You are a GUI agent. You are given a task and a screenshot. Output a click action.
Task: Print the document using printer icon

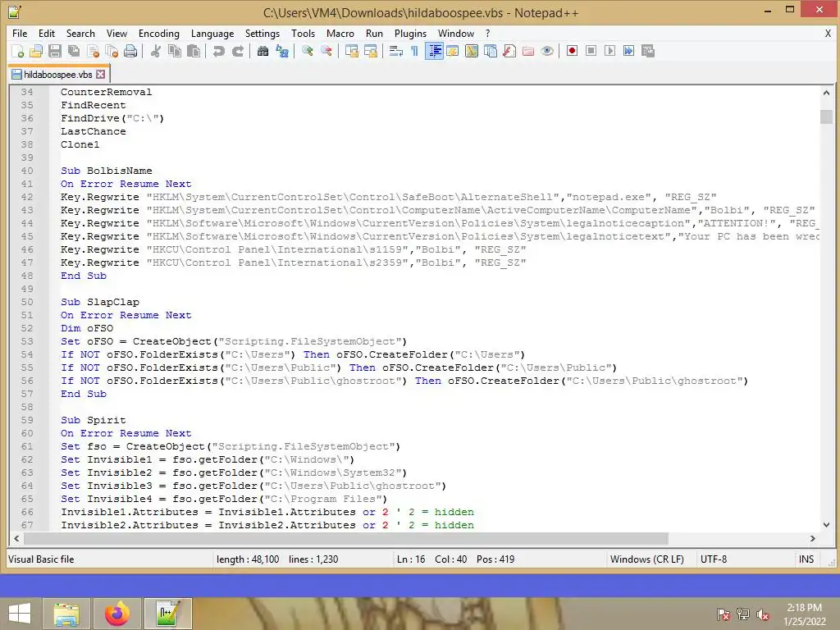[x=130, y=51]
